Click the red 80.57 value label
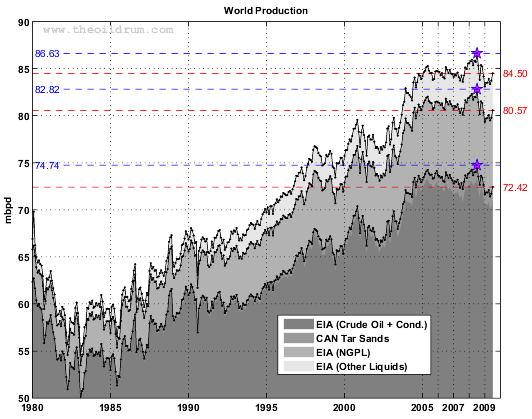Screen dimensions: 532x419 tap(515, 111)
